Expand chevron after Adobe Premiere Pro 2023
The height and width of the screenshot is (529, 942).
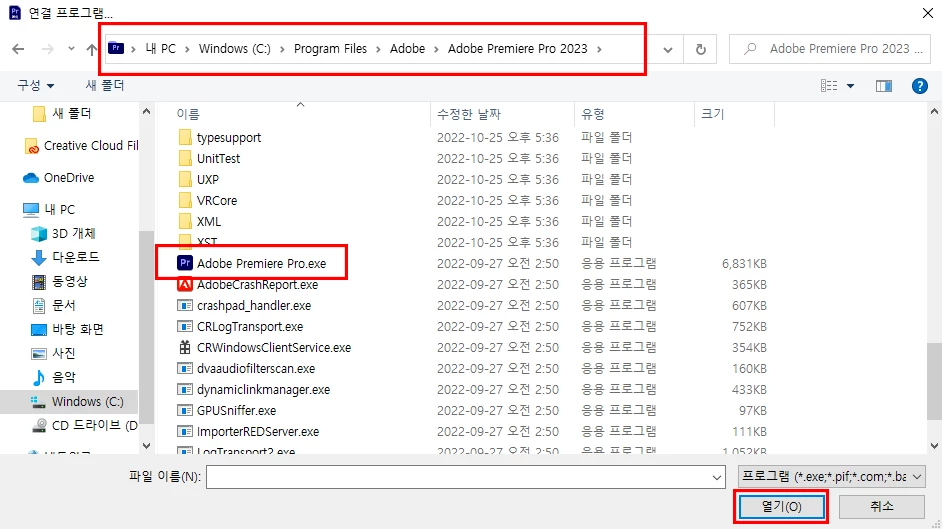tap(599, 49)
